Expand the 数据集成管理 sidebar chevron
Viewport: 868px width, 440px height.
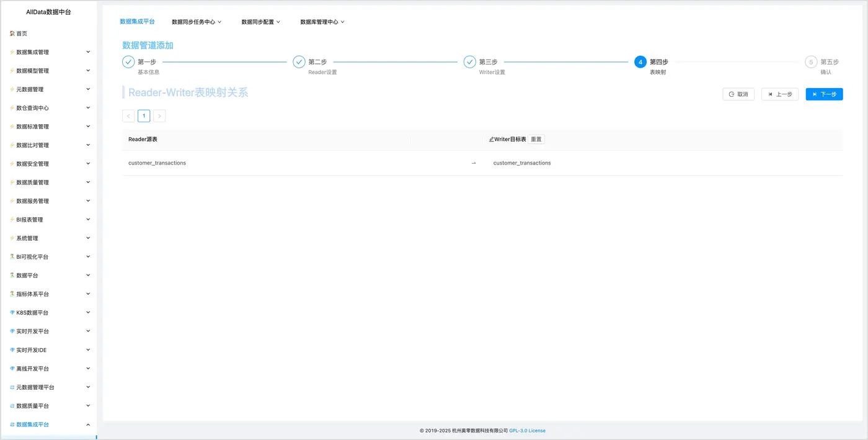[88, 52]
